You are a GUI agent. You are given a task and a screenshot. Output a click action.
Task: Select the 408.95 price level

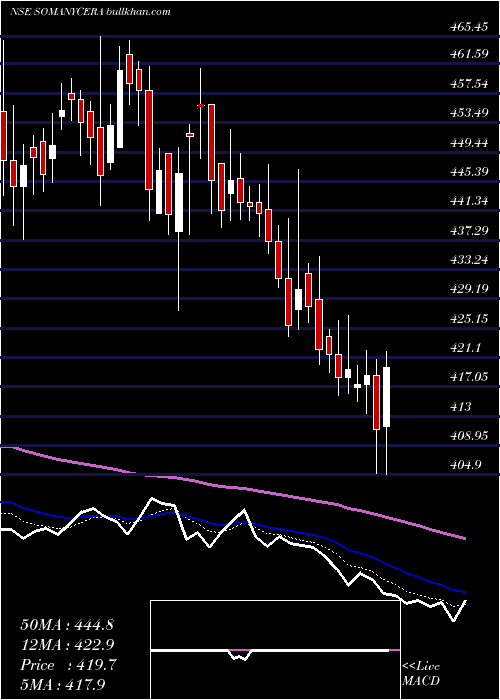coord(469,436)
